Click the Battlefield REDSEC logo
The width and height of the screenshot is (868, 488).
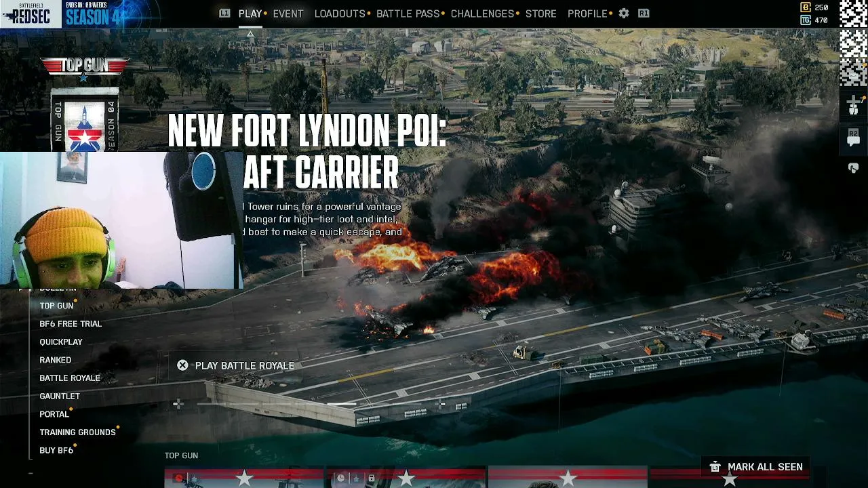coord(31,14)
